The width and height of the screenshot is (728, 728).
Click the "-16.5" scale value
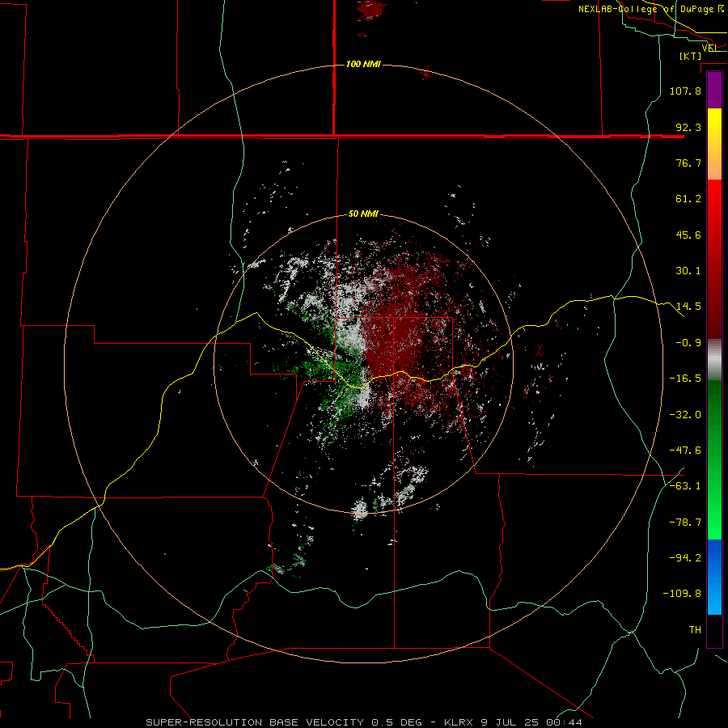pos(685,379)
